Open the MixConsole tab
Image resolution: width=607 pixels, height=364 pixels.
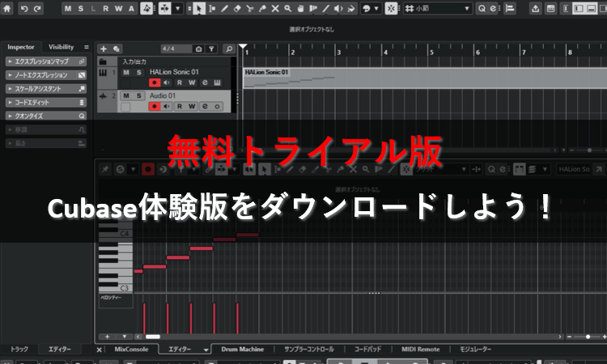click(131, 349)
